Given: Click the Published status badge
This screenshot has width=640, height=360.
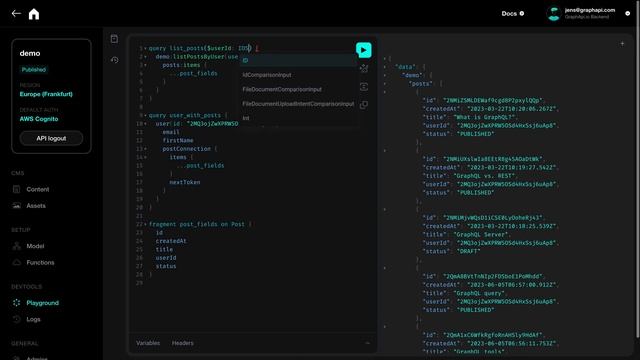Looking at the screenshot, I should (x=33, y=69).
